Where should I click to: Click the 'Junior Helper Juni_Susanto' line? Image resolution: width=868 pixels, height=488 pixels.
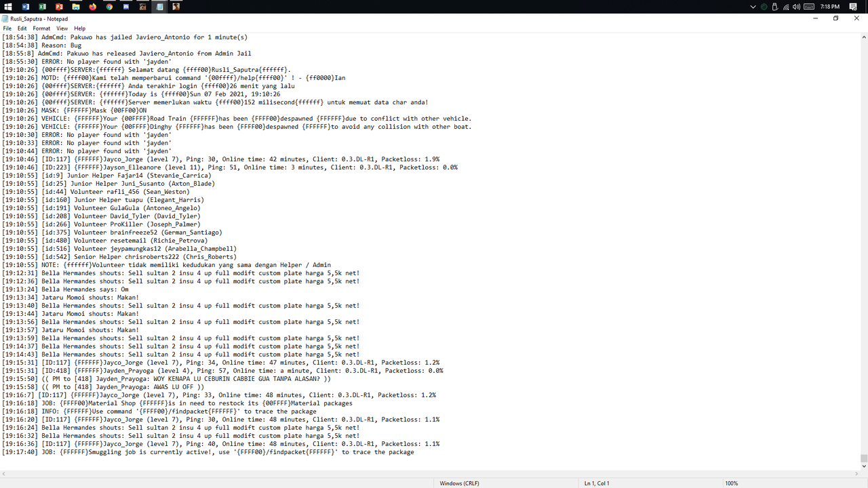[x=108, y=184]
